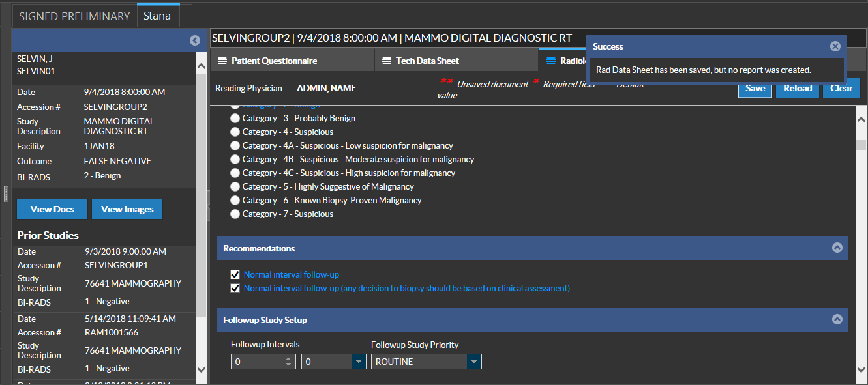This screenshot has height=385, width=868.
Task: Select Category 5 Highly Suggestive of Malignancy
Action: click(x=235, y=187)
